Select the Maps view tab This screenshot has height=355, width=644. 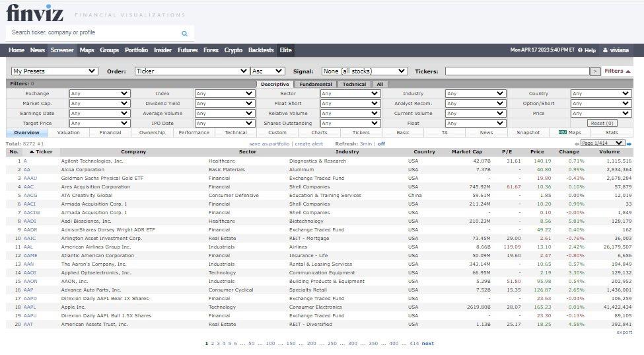[569, 133]
